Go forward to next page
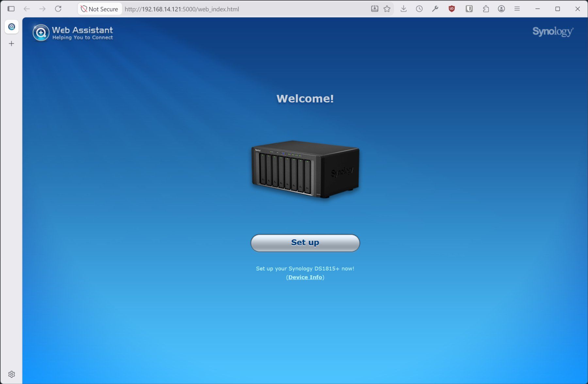The height and width of the screenshot is (384, 588). [42, 9]
